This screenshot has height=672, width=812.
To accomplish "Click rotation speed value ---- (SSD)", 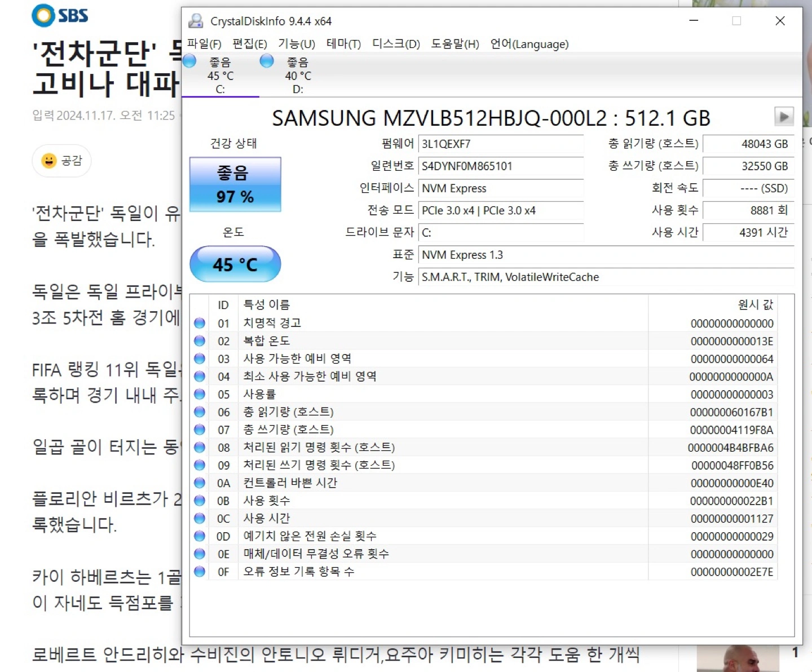I will [x=749, y=188].
